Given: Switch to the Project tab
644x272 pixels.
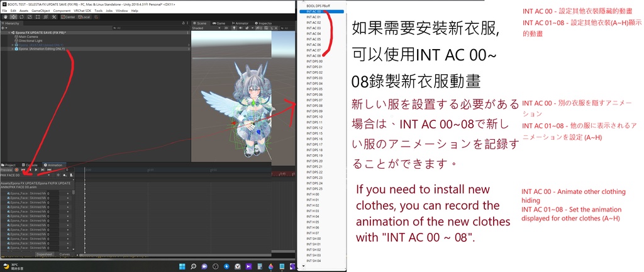Looking at the screenshot, I should point(9,165).
